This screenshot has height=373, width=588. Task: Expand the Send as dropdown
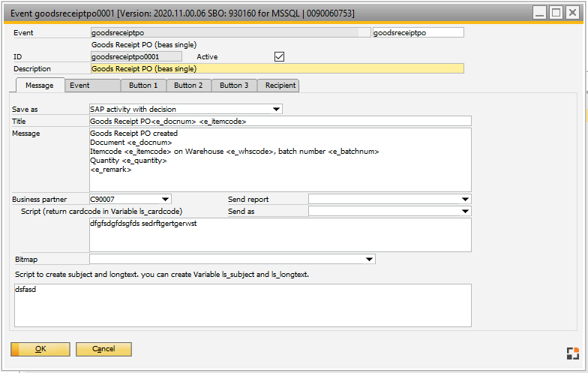point(466,211)
